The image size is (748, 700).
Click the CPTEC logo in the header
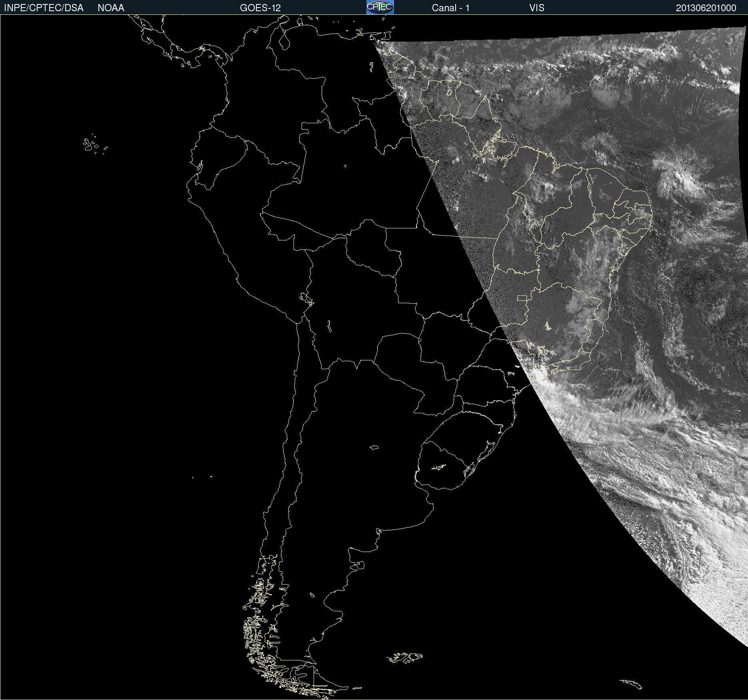(380, 7)
